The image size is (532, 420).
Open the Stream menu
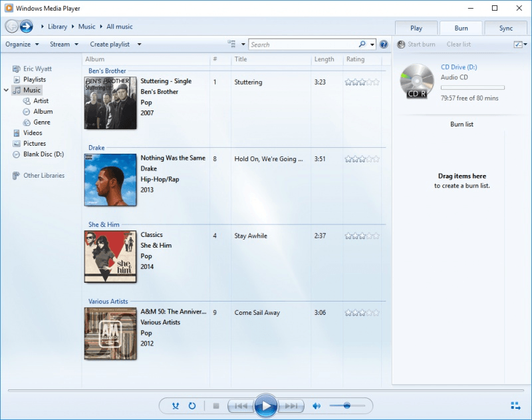(x=64, y=45)
